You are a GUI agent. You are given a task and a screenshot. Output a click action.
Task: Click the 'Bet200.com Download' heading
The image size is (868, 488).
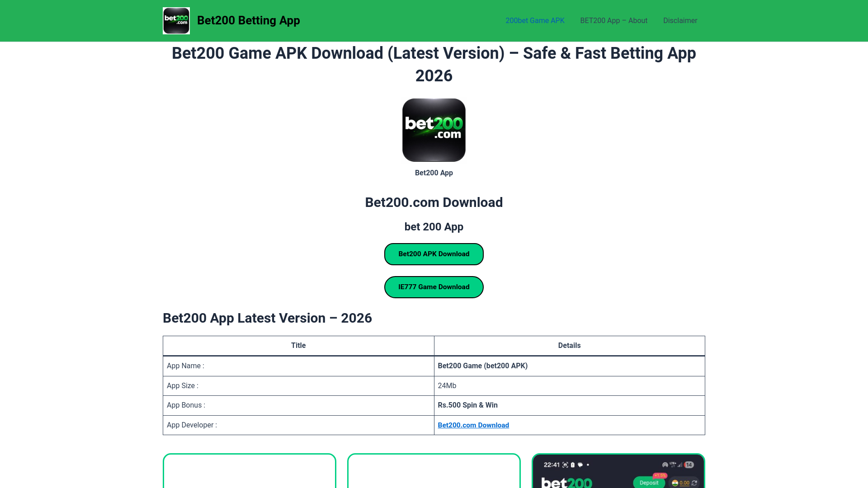pyautogui.click(x=434, y=202)
